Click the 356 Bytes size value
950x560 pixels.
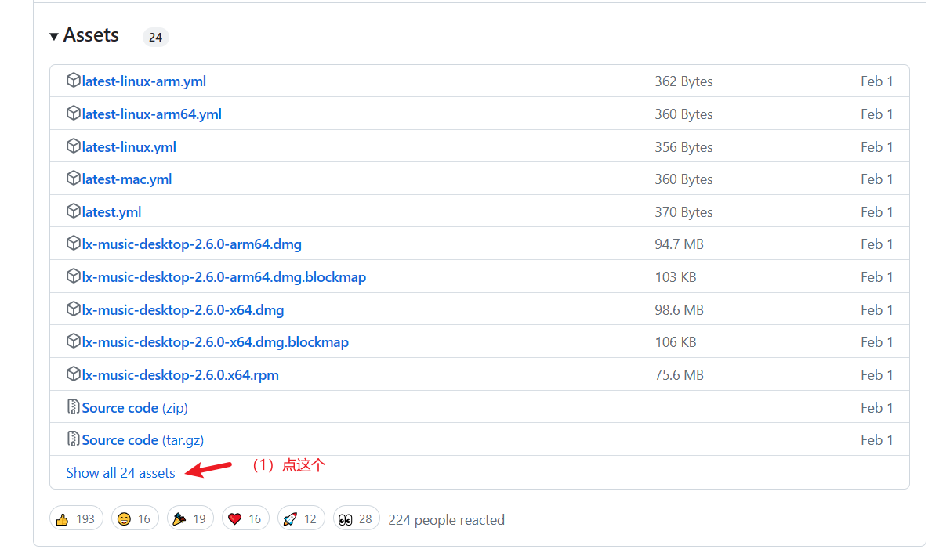pyautogui.click(x=684, y=147)
